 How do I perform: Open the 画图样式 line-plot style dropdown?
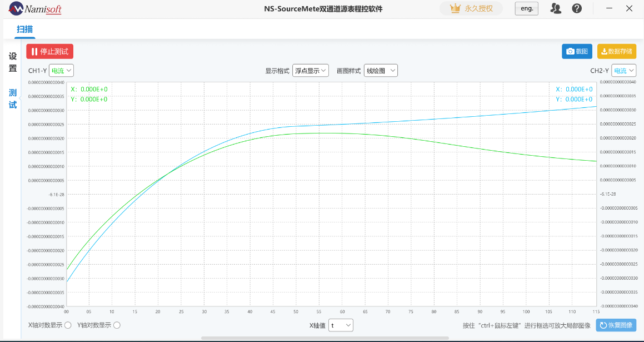coord(381,70)
